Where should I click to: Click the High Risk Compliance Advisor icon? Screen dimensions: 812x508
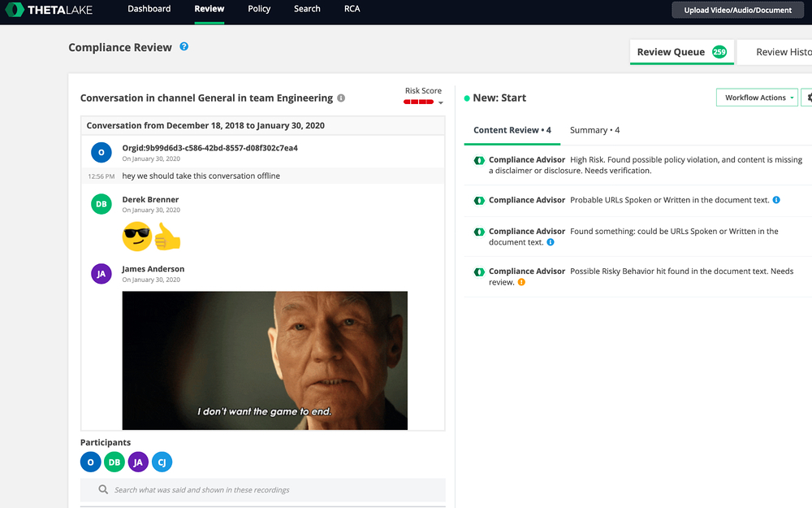[x=479, y=160]
